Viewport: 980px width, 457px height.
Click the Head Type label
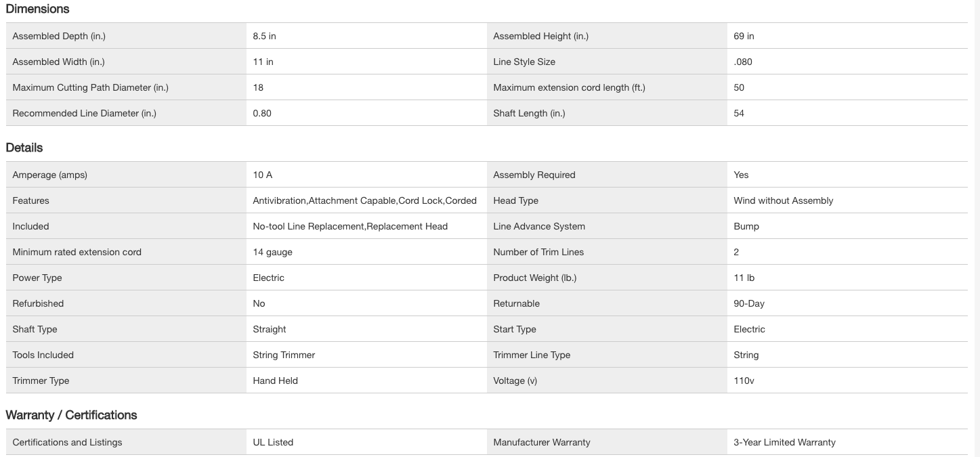[x=515, y=200]
